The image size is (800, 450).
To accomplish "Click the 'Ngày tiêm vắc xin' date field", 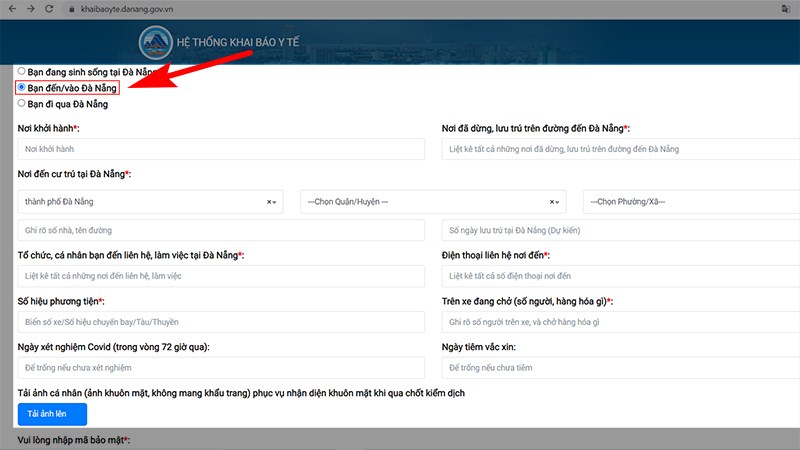I will (x=620, y=368).
